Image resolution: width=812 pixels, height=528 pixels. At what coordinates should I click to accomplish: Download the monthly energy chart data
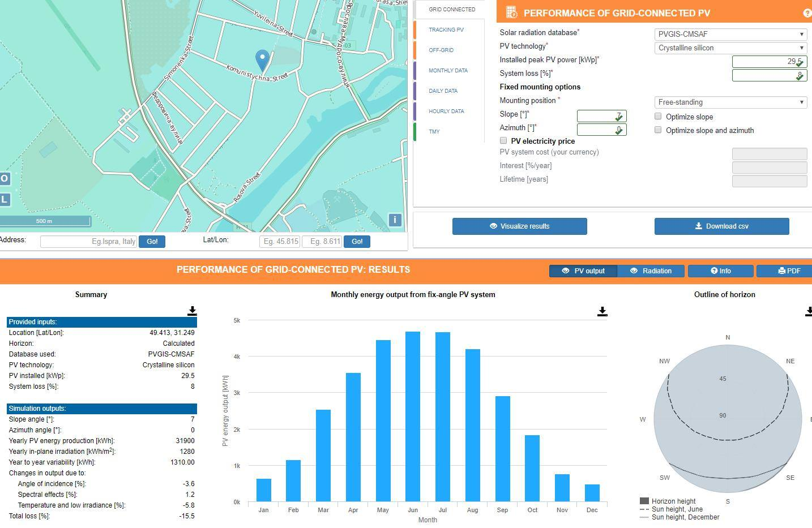pos(602,311)
